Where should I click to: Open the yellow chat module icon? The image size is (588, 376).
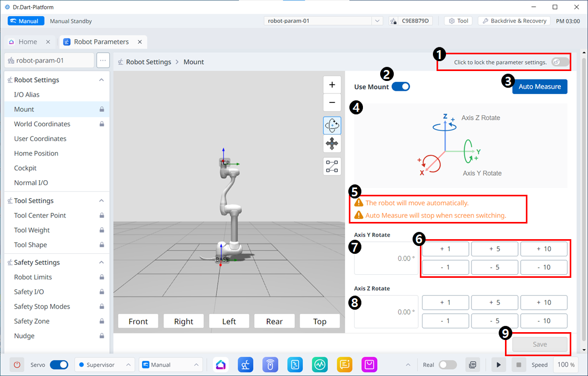(x=345, y=365)
